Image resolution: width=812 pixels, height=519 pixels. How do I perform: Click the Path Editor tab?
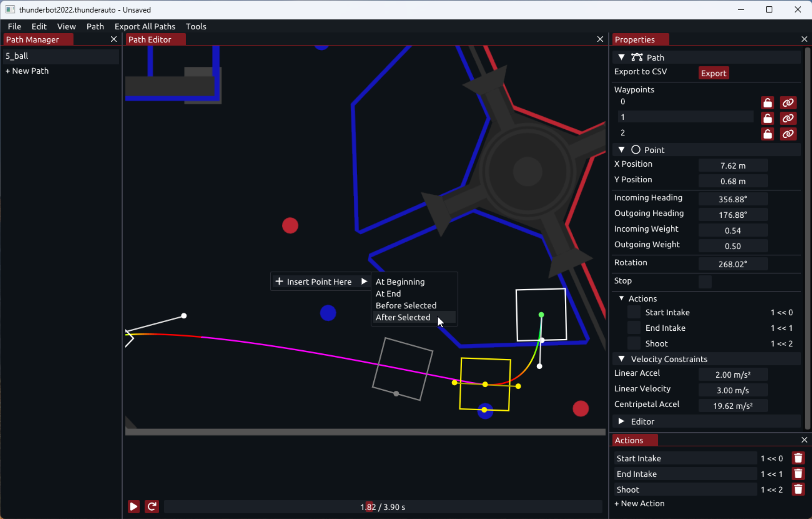[150, 39]
